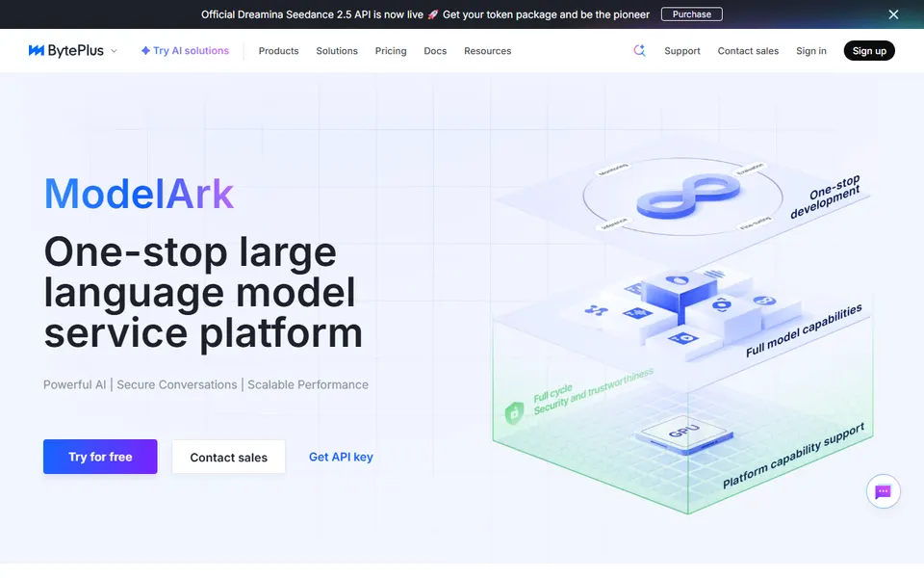The height and width of the screenshot is (578, 924).
Task: Open the Products menu
Action: click(279, 51)
